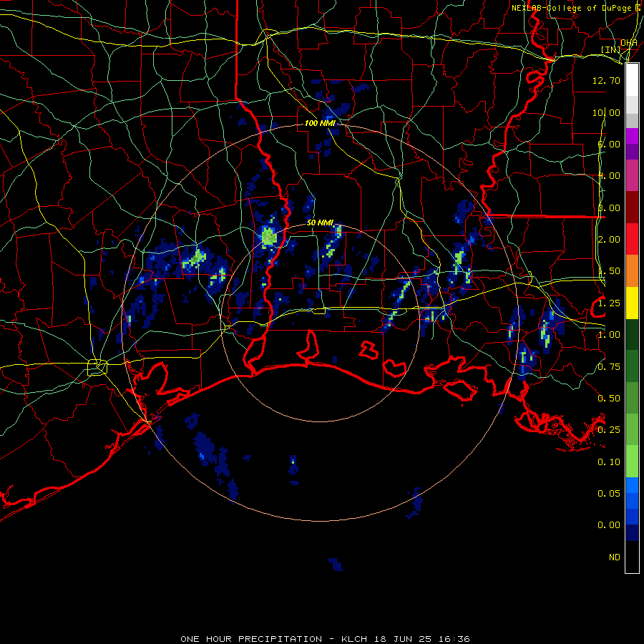
Task: Click the 100 NMI range ring label
Action: (320, 123)
